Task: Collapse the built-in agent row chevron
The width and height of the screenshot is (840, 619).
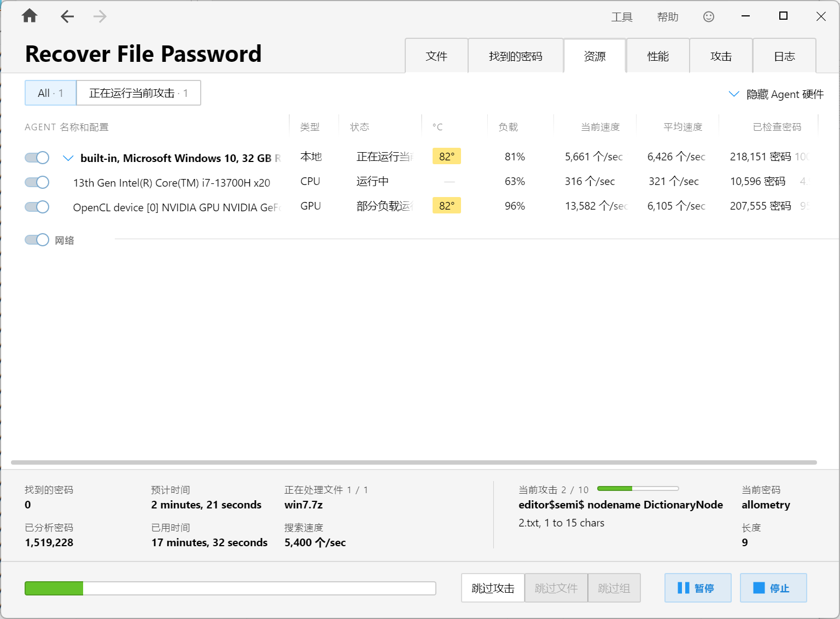Action: click(68, 158)
